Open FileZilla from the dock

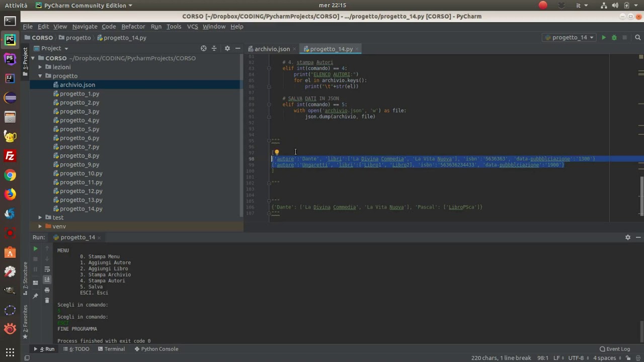tap(10, 156)
